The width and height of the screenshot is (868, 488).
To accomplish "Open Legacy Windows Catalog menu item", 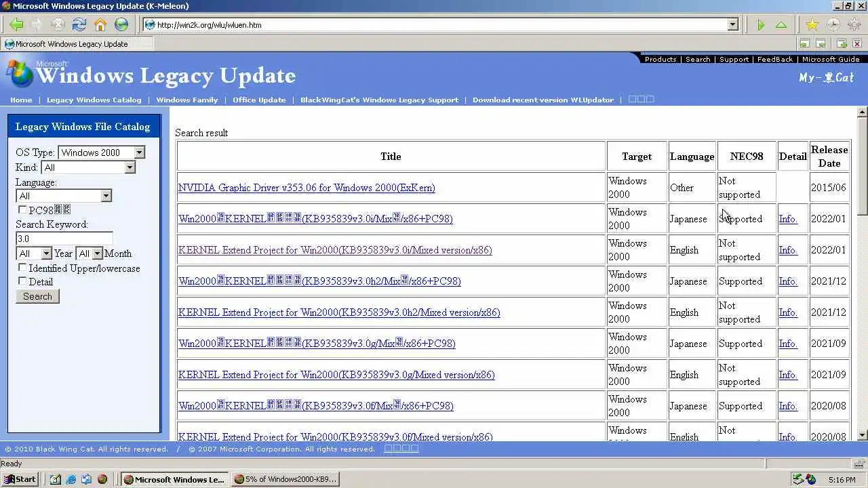I will pos(94,100).
